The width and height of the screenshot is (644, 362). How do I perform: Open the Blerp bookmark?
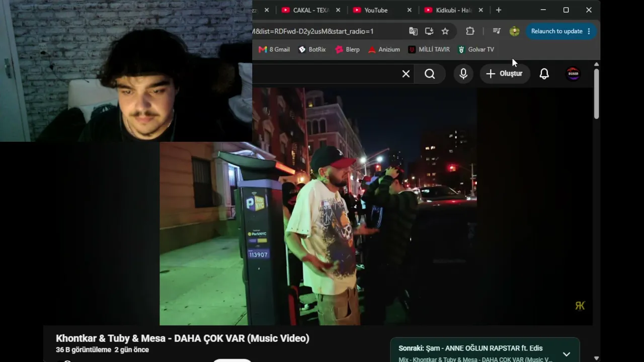347,49
